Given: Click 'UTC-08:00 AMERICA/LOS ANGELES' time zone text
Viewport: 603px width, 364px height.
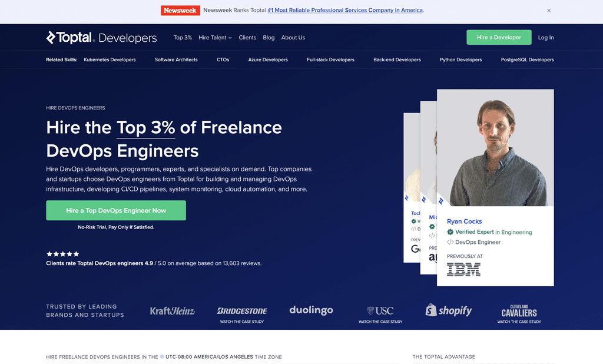Looking at the screenshot, I should [209, 357].
